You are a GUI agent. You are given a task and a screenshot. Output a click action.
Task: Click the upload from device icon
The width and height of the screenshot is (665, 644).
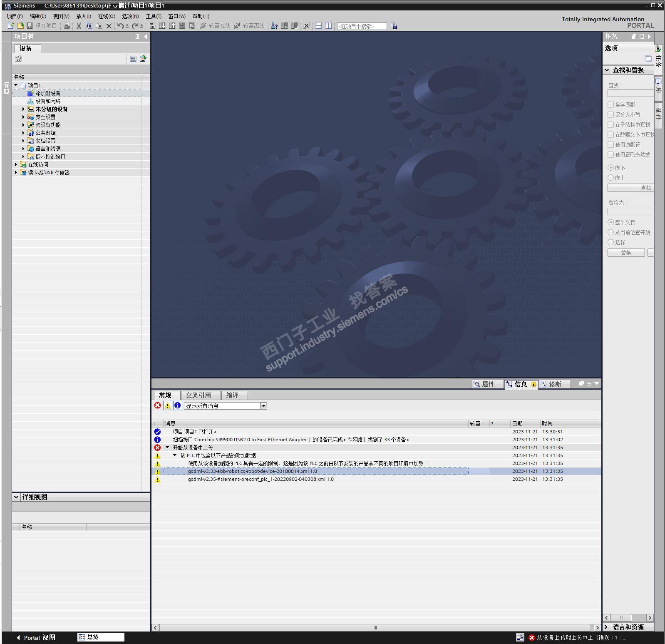172,26
